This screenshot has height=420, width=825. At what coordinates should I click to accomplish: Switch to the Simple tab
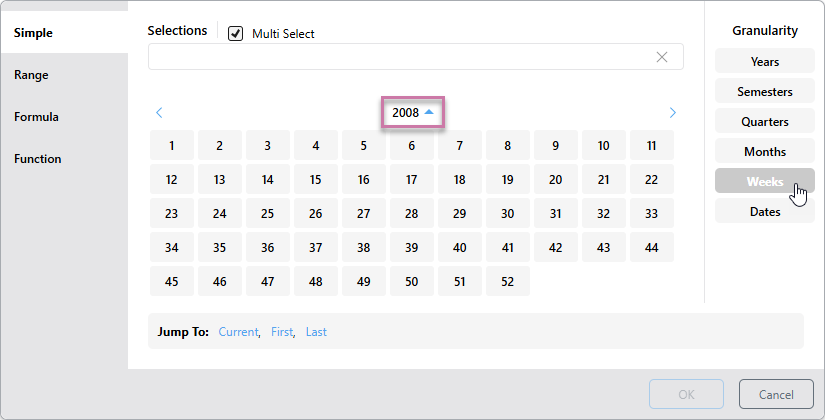point(34,33)
